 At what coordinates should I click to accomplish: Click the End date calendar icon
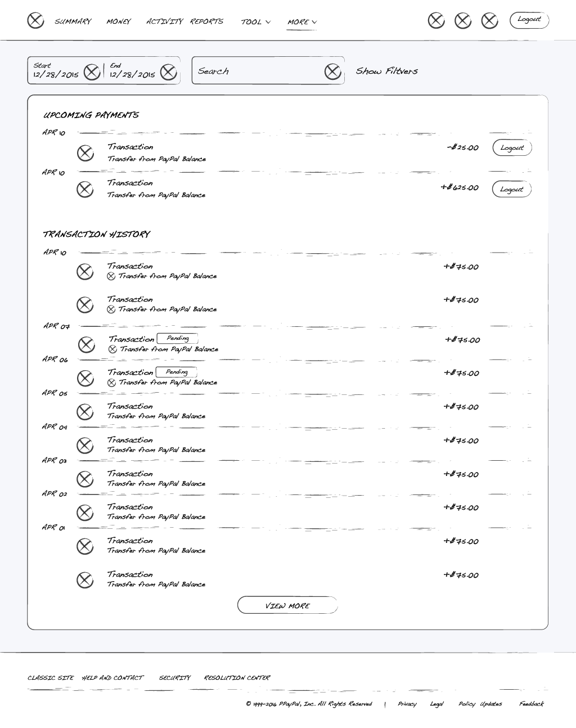pyautogui.click(x=168, y=72)
